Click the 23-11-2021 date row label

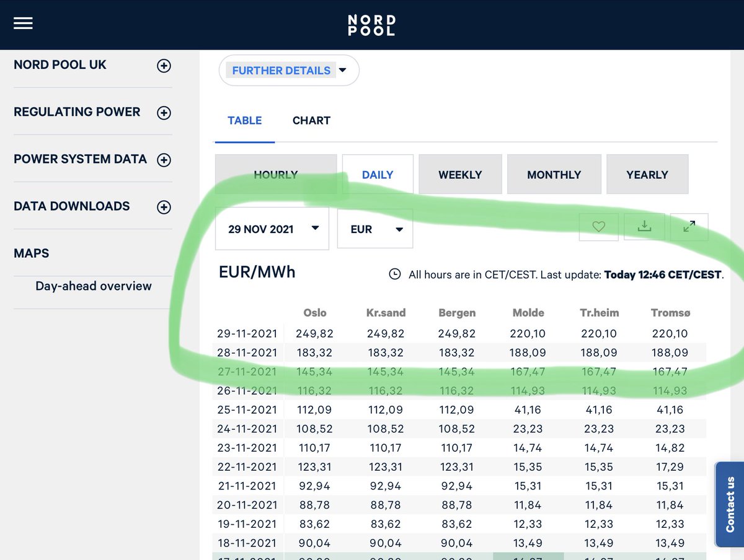[247, 448]
